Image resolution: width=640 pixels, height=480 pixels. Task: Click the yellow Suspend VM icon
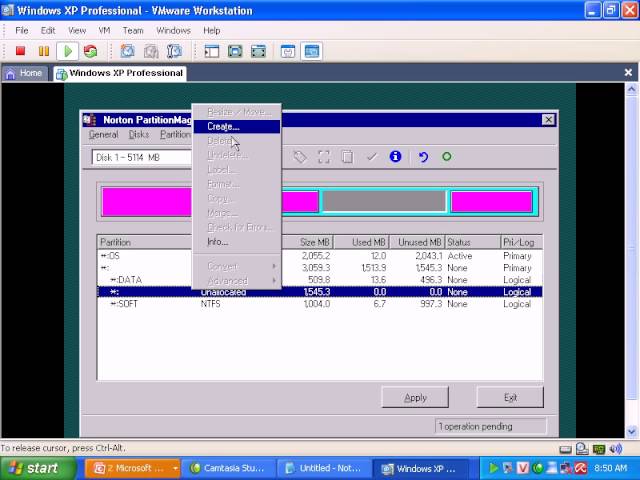(x=44, y=51)
